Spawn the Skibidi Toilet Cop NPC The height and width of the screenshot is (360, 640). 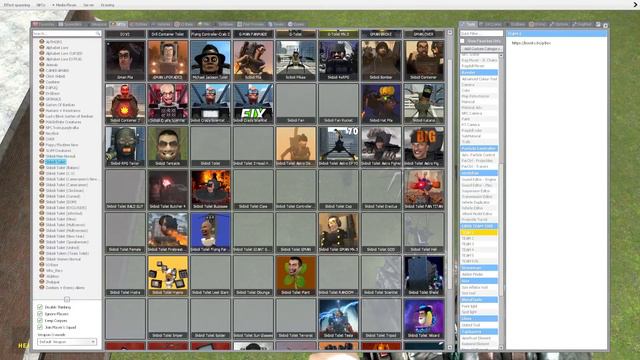338,189
